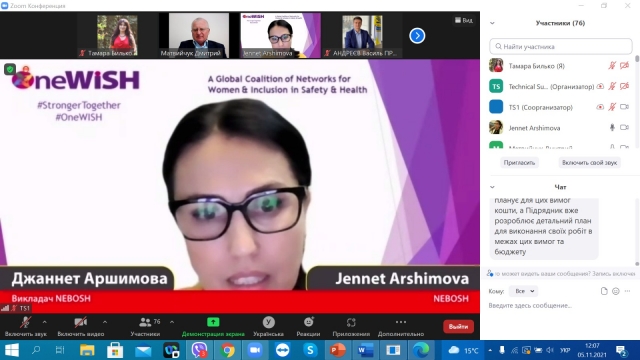Click camera icon on TS1 row
The image size is (640, 360).
pyautogui.click(x=624, y=107)
